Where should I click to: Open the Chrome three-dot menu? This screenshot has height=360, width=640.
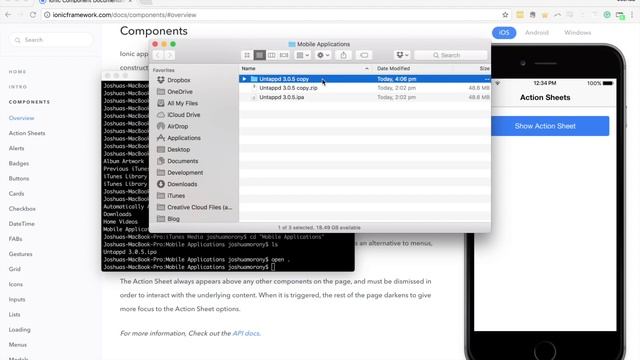(632, 15)
